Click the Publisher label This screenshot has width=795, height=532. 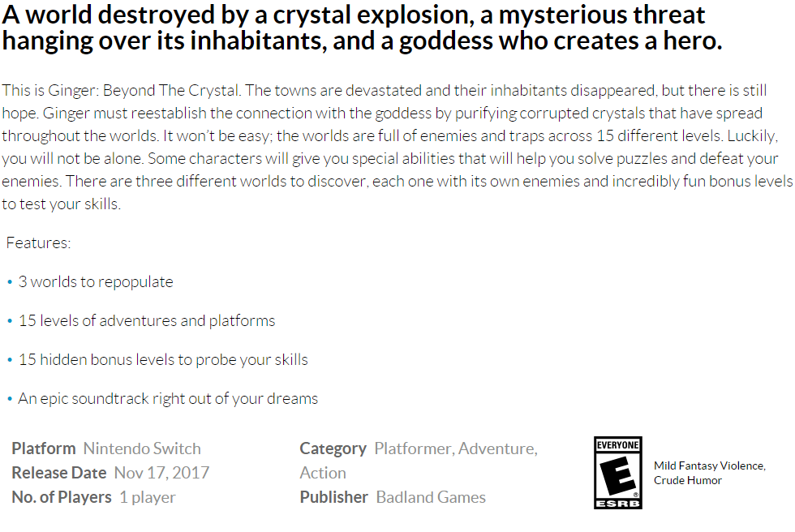pos(334,497)
